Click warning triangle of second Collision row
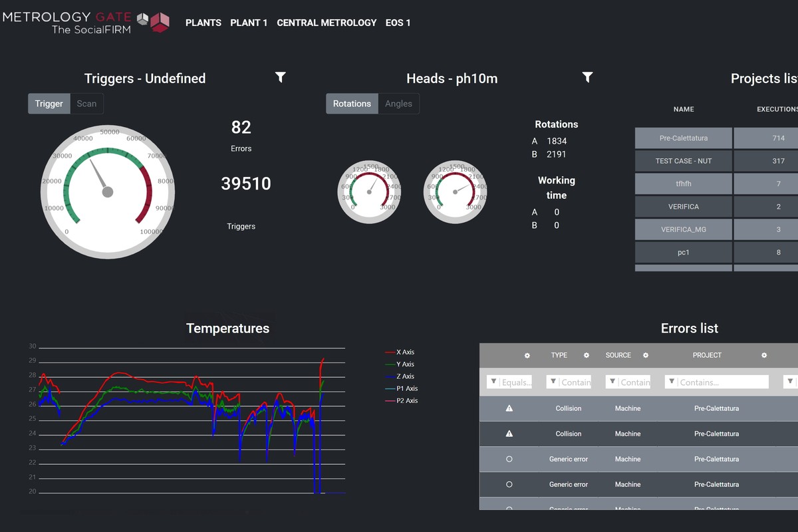The image size is (798, 532). pos(509,434)
